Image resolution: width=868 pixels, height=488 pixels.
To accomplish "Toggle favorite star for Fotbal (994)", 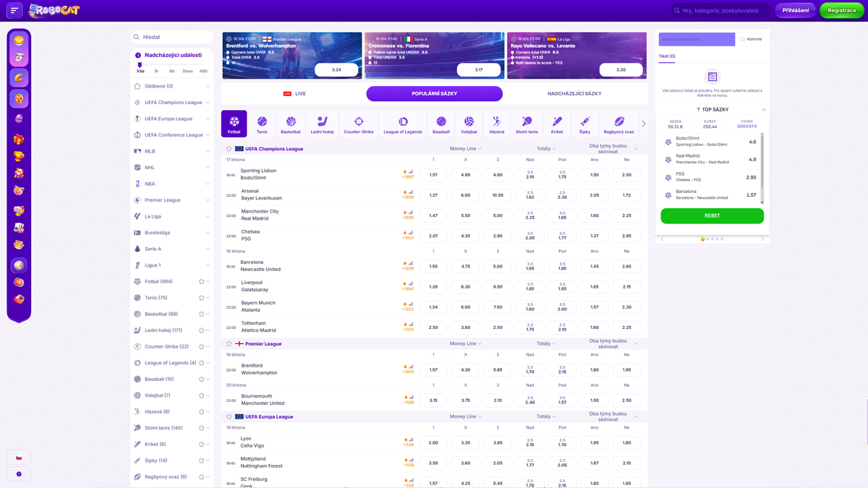I will click(x=201, y=281).
